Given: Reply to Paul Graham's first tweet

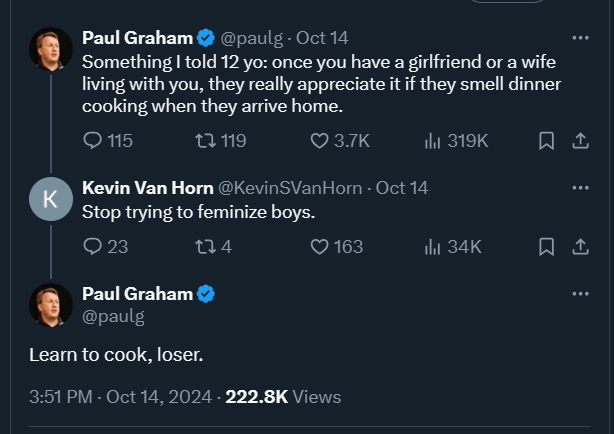Looking at the screenshot, I should (92, 141).
